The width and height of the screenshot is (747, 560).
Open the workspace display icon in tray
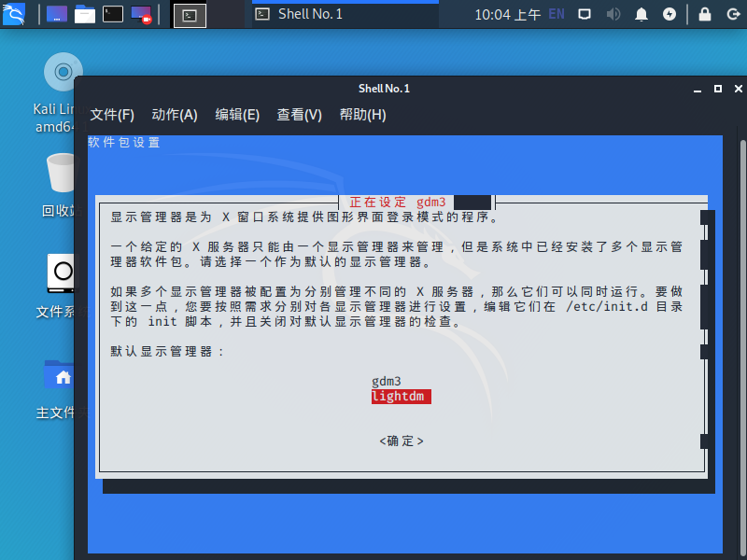tap(585, 14)
